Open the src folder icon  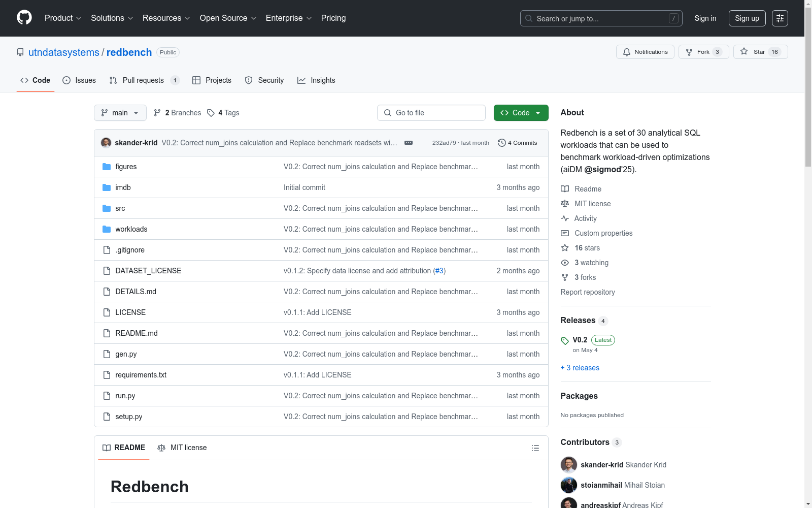[x=107, y=208]
